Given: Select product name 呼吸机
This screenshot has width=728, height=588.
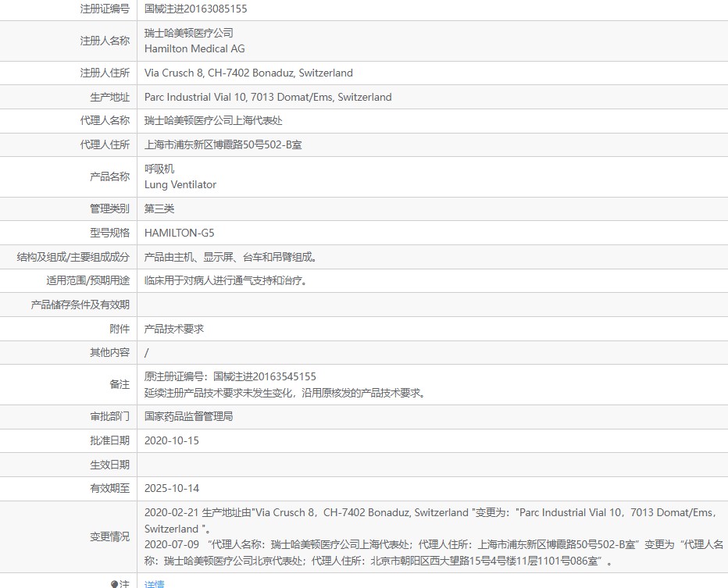Looking at the screenshot, I should (x=159, y=169).
